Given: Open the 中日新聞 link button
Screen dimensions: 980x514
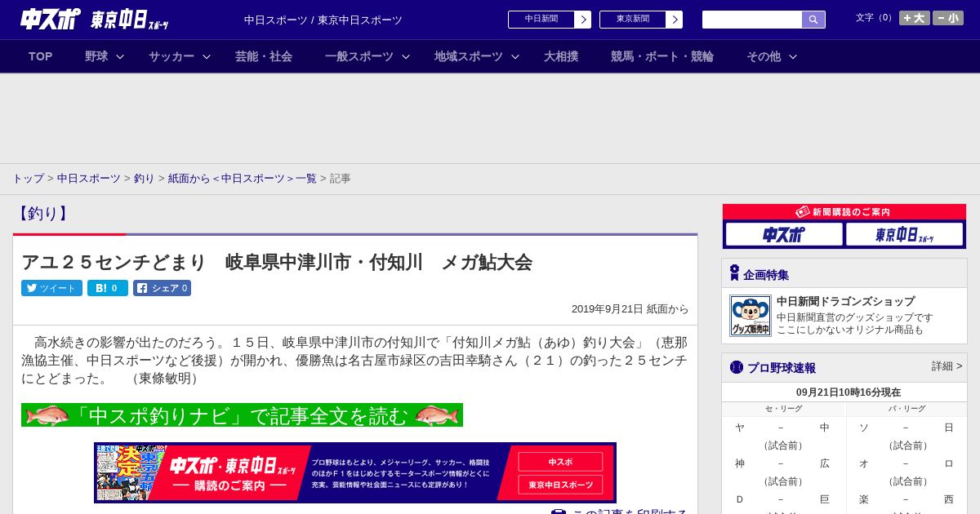Looking at the screenshot, I should point(541,20).
